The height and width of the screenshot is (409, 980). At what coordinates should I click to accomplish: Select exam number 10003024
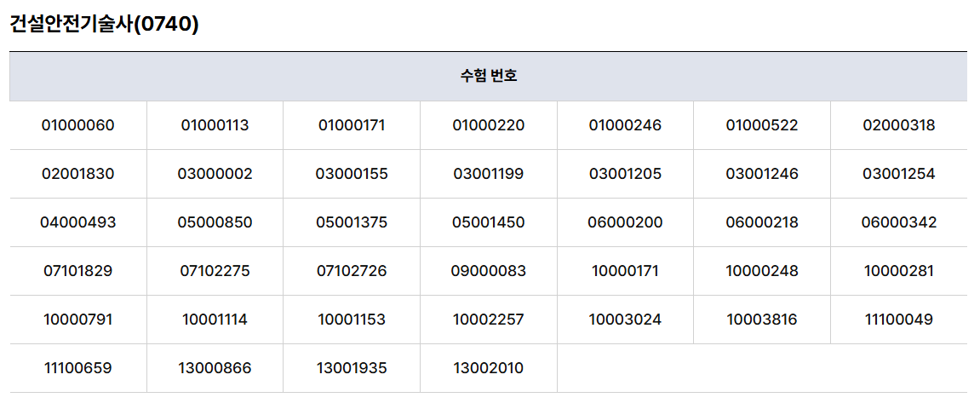click(625, 320)
